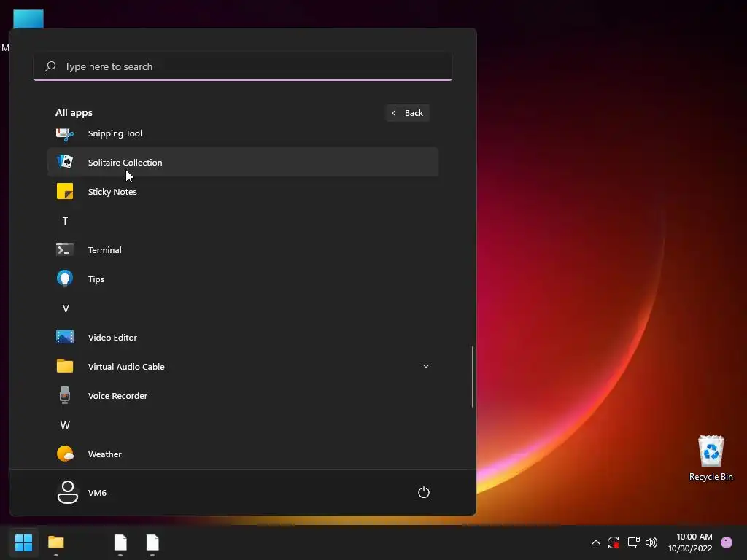Click the Tips label text
This screenshot has width=747, height=560.
click(x=96, y=279)
